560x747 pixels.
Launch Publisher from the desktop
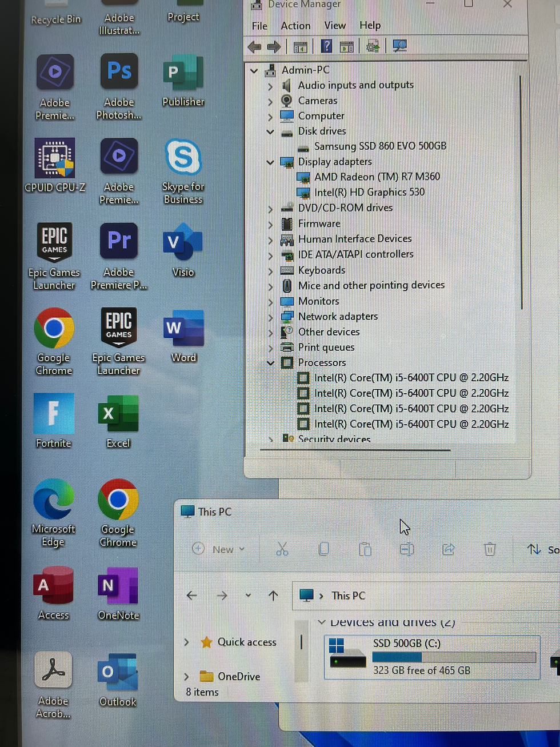183,81
